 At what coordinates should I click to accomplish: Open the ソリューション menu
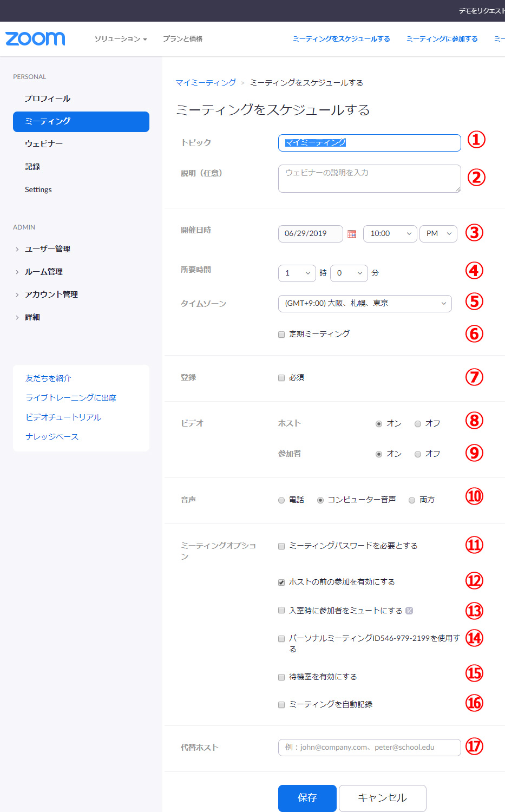[x=120, y=39]
